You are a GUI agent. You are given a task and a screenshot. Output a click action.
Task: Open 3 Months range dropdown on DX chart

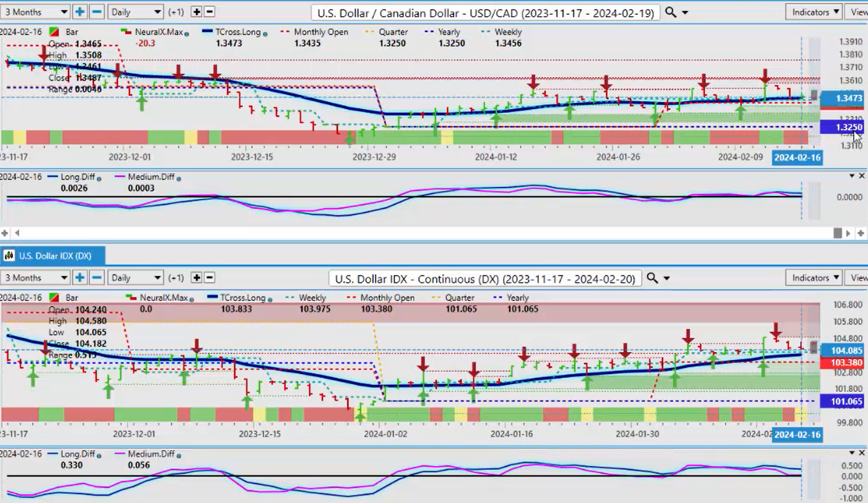click(35, 277)
